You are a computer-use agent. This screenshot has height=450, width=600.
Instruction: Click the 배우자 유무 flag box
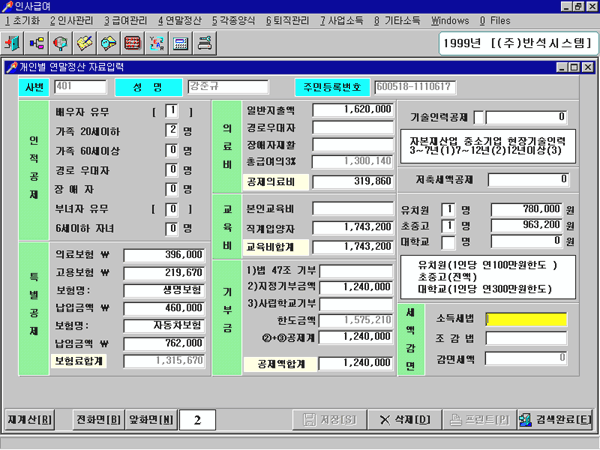(173, 111)
